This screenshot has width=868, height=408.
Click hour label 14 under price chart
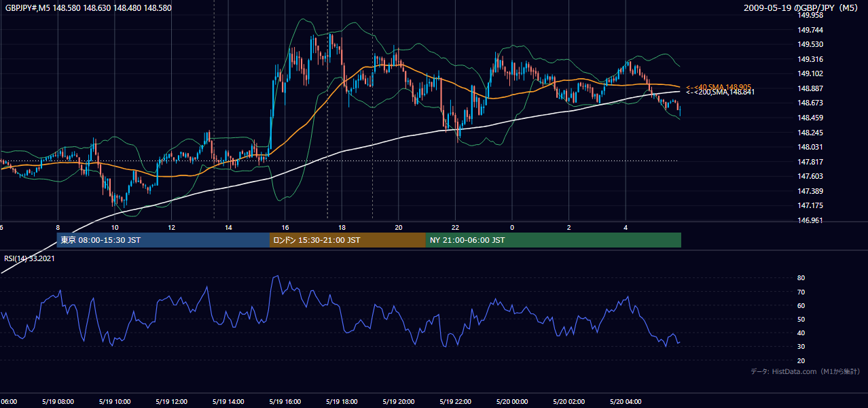pyautogui.click(x=228, y=228)
